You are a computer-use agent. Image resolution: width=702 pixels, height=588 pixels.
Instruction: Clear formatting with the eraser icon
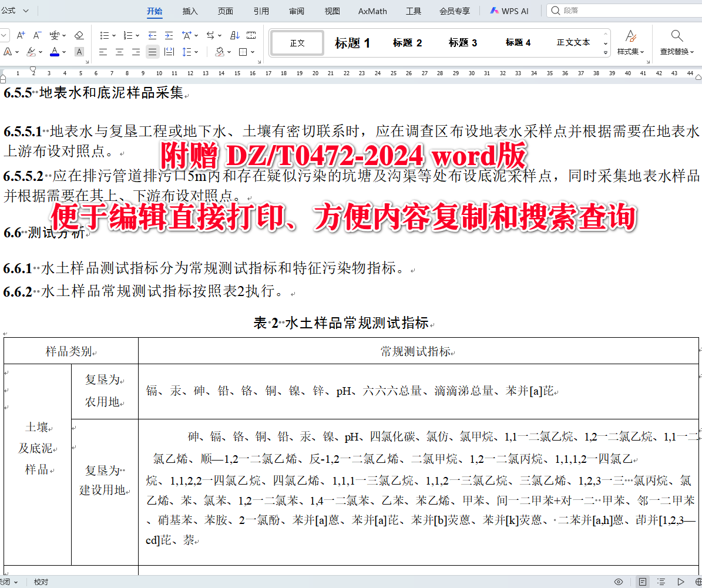[x=79, y=35]
